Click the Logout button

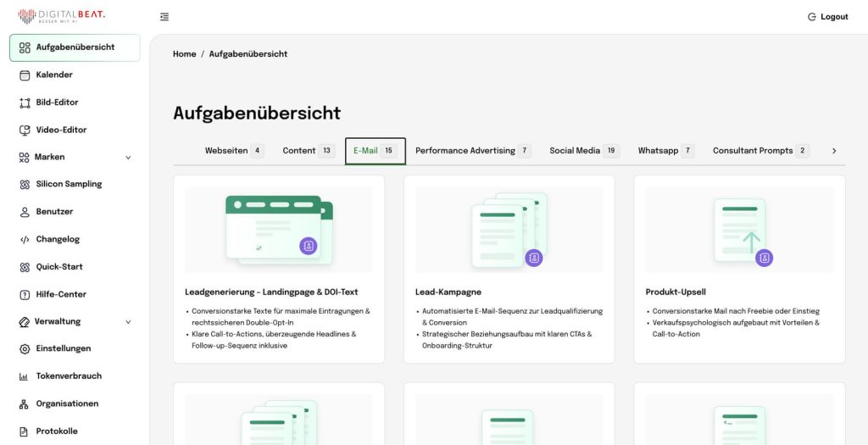click(827, 17)
